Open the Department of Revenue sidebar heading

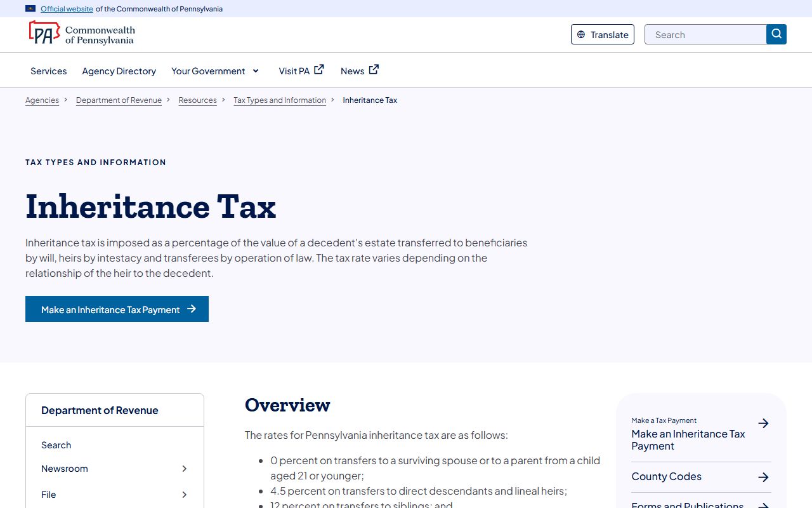point(100,410)
